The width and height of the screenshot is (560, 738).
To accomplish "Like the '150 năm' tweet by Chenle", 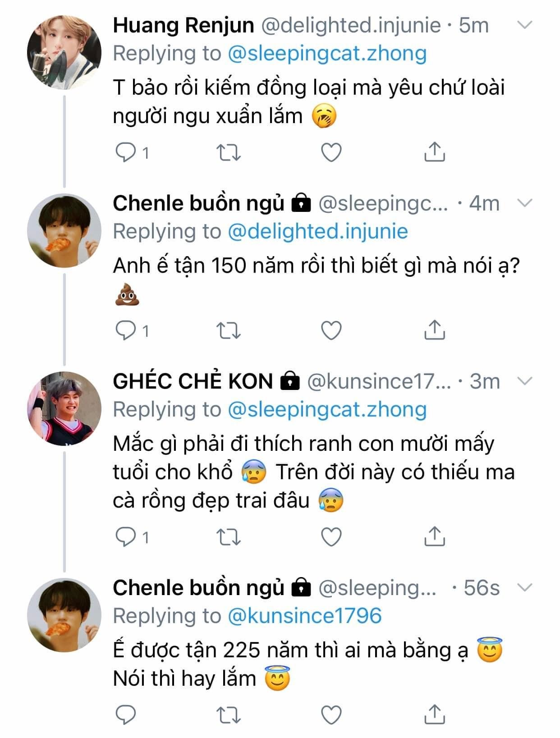I will (x=331, y=330).
